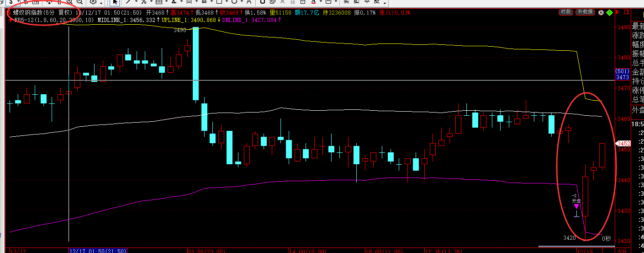Viewport: 644px width, 253px height.
Task: Toggle the magnet snap icon
Action: 263,2
